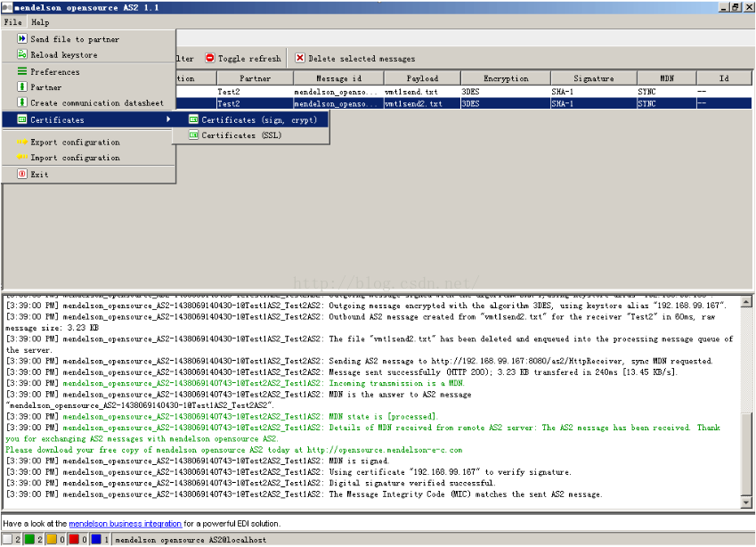Click 'mendelson opensource AS2@localhost' status text

pos(191,540)
